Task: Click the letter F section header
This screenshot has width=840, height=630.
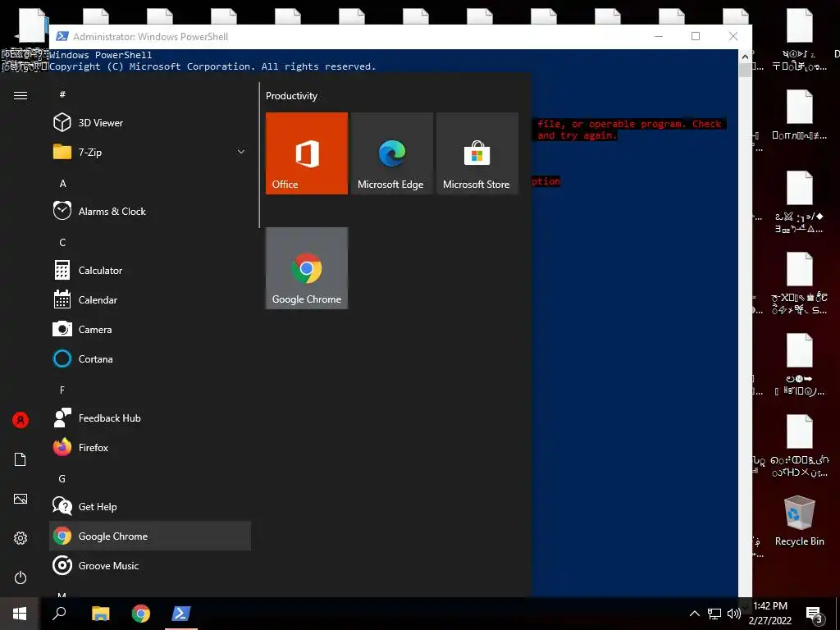Action: point(62,390)
